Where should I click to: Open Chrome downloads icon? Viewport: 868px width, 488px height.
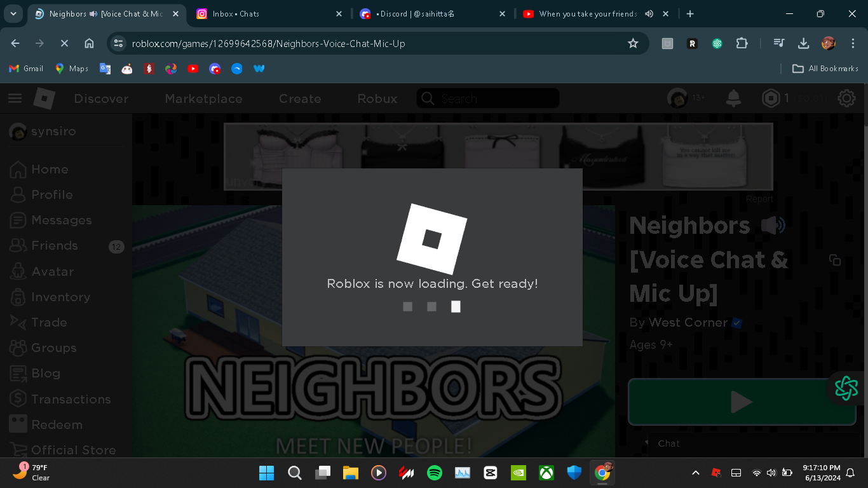[803, 43]
